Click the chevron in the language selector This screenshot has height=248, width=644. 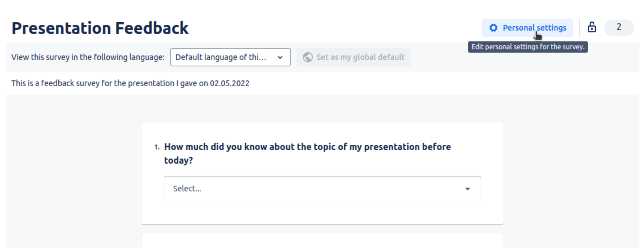pyautogui.click(x=280, y=57)
